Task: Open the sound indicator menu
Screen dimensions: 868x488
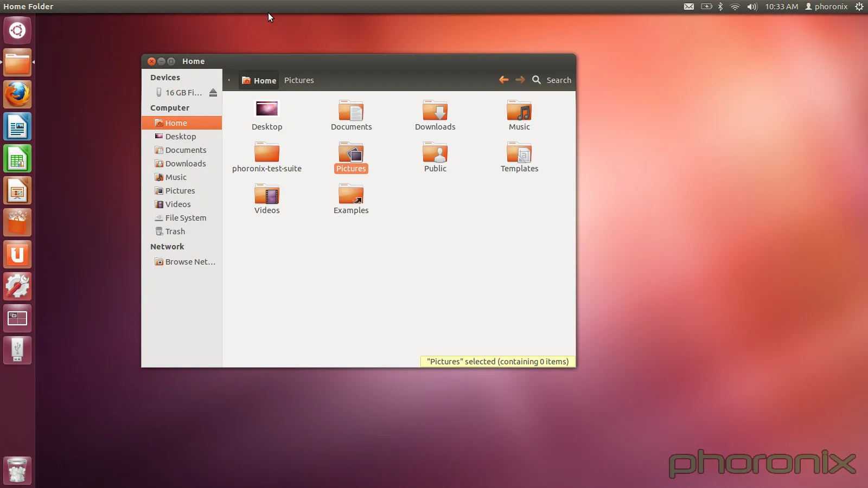Action: pyautogui.click(x=752, y=7)
